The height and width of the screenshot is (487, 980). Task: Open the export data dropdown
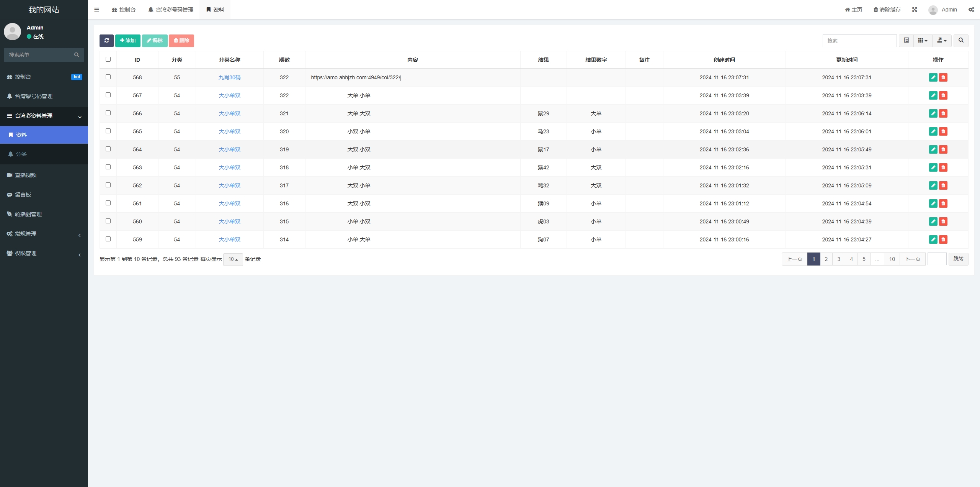[941, 41]
